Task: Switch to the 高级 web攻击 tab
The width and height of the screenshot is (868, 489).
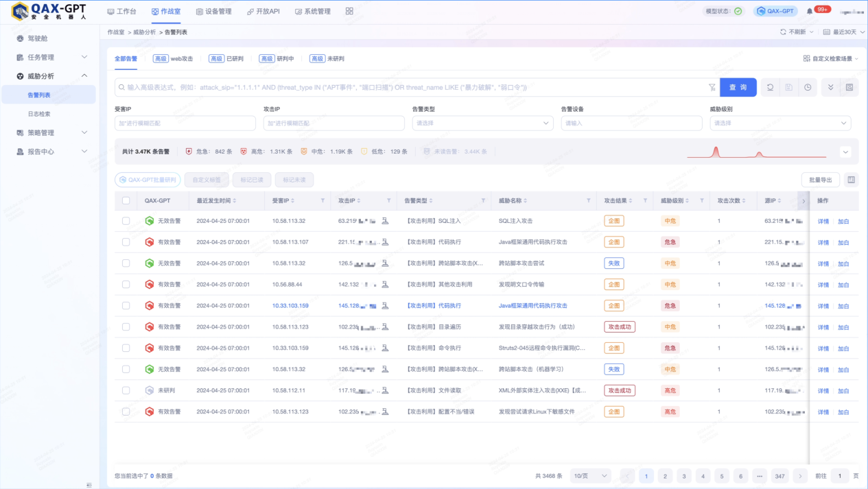Action: (173, 59)
